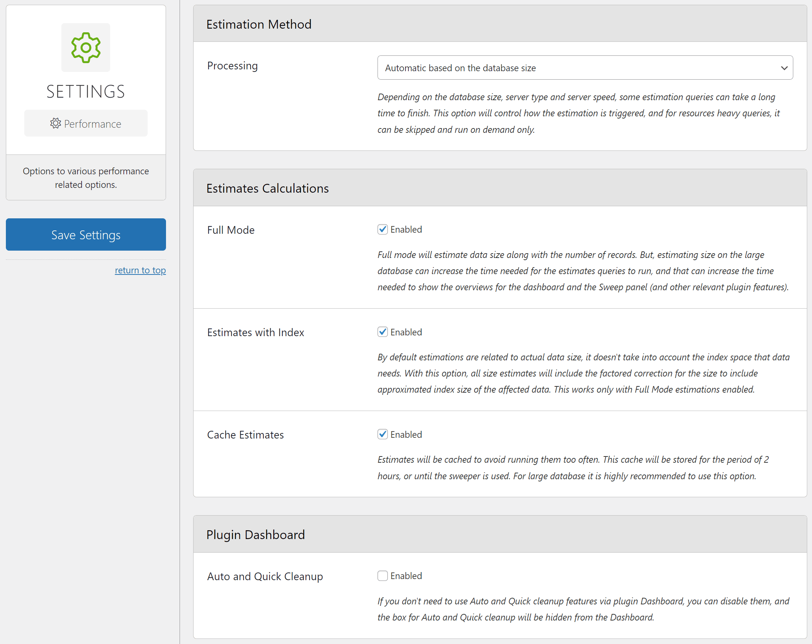
Task: Disable the Full Mode checkbox
Action: [x=383, y=229]
